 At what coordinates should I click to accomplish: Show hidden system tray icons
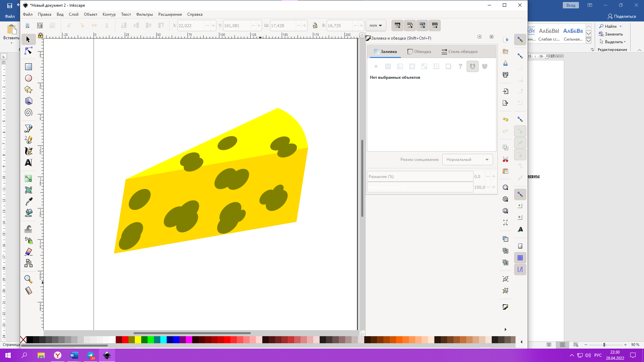[572, 355]
